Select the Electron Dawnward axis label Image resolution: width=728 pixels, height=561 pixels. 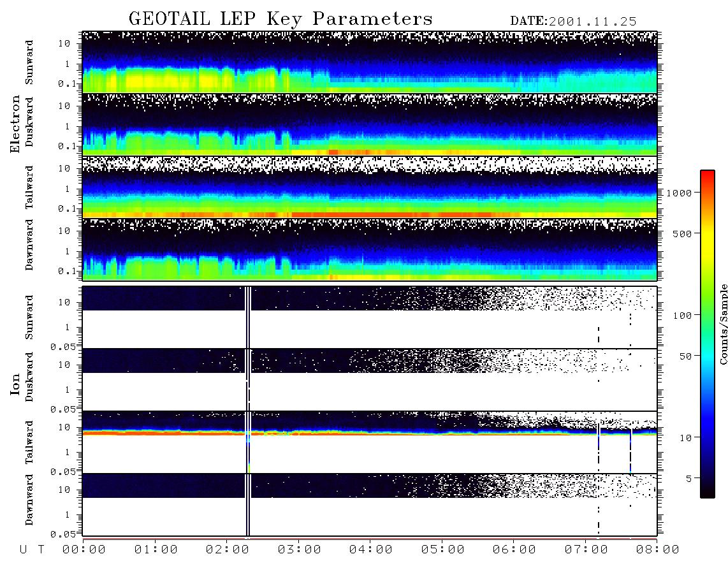(29, 245)
